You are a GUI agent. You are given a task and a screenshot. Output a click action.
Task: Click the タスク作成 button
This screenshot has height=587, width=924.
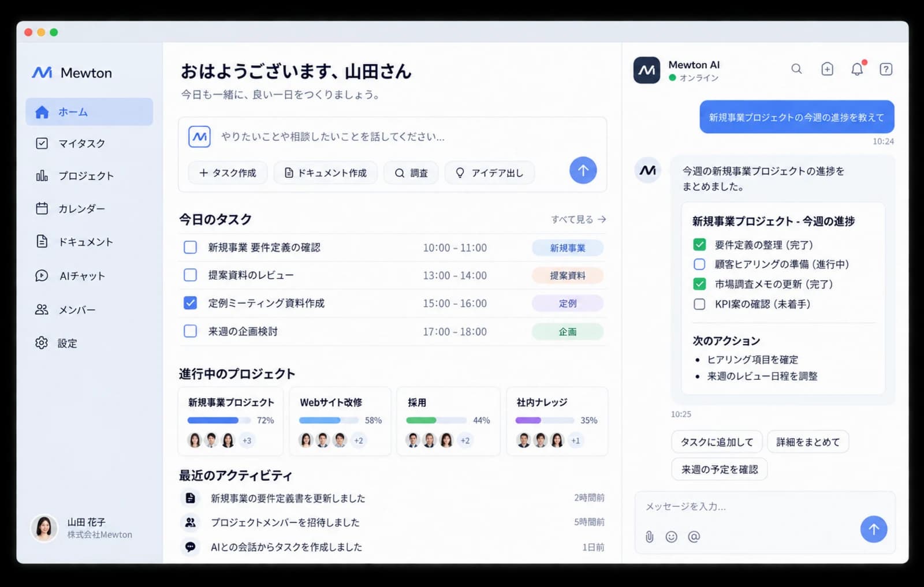(x=228, y=173)
